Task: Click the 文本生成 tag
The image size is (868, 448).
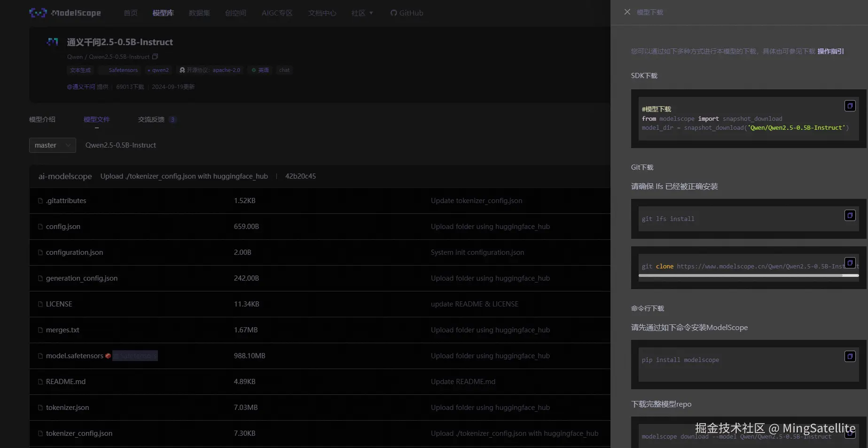Action: point(80,70)
